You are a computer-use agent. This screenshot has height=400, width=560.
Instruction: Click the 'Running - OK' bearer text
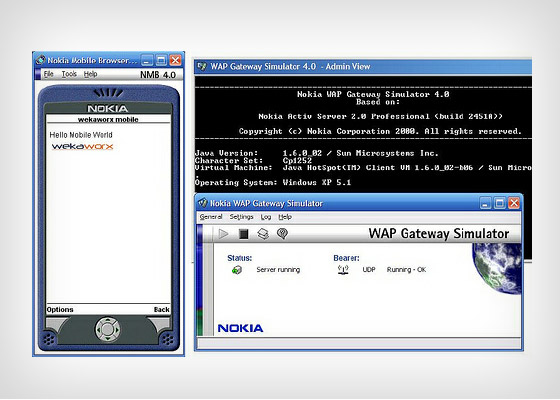(406, 270)
